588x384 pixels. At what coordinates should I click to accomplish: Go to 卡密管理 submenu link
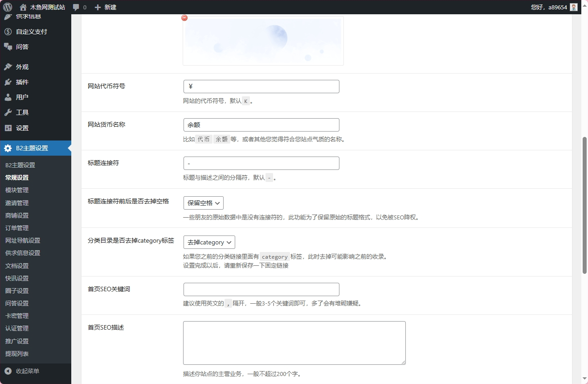17,316
